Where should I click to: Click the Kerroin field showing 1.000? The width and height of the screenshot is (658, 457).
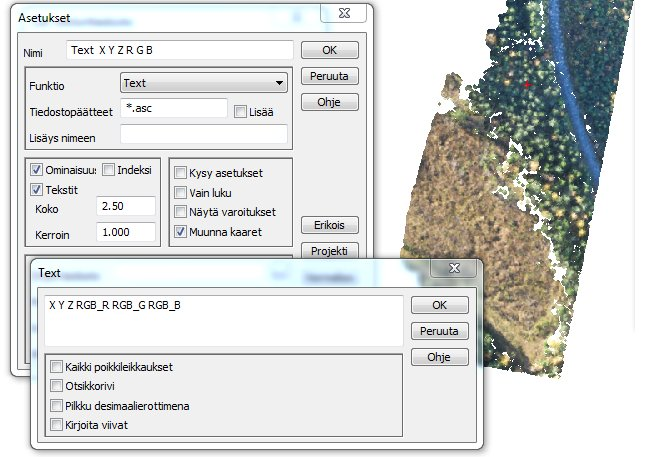(x=126, y=232)
